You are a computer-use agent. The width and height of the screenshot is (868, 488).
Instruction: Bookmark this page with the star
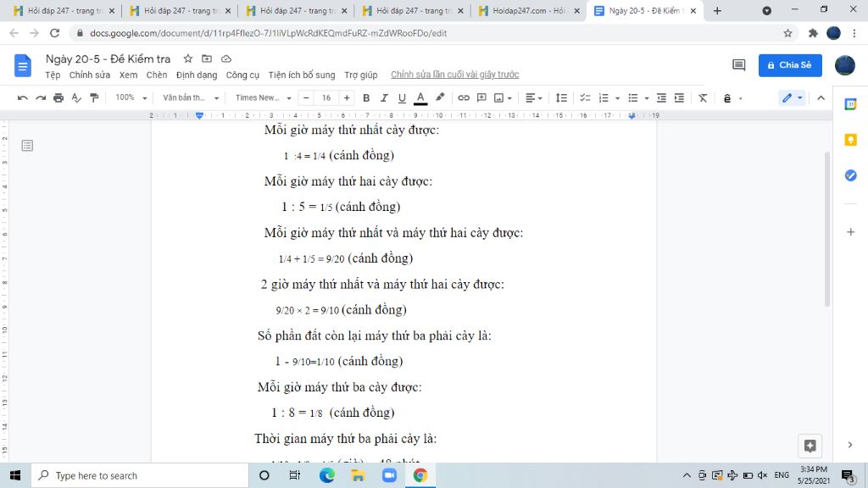[787, 33]
